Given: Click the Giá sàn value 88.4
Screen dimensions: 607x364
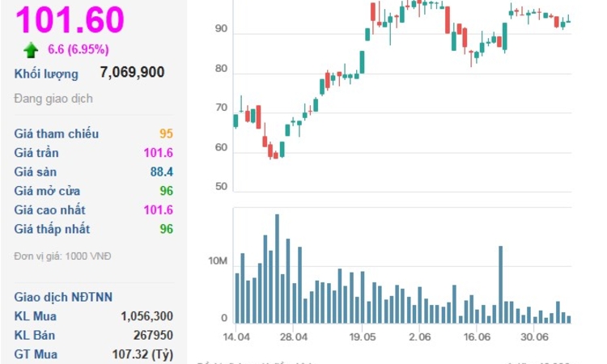Looking at the screenshot, I should tap(161, 171).
